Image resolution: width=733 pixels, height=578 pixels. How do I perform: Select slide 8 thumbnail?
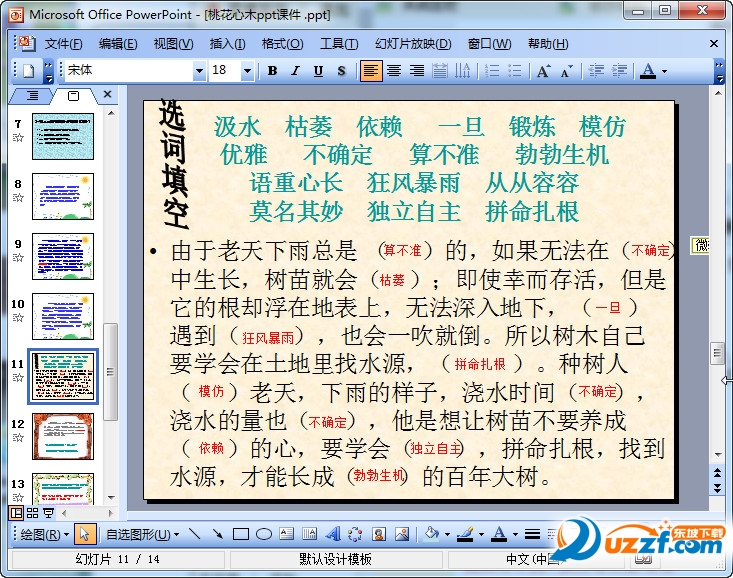click(x=63, y=196)
